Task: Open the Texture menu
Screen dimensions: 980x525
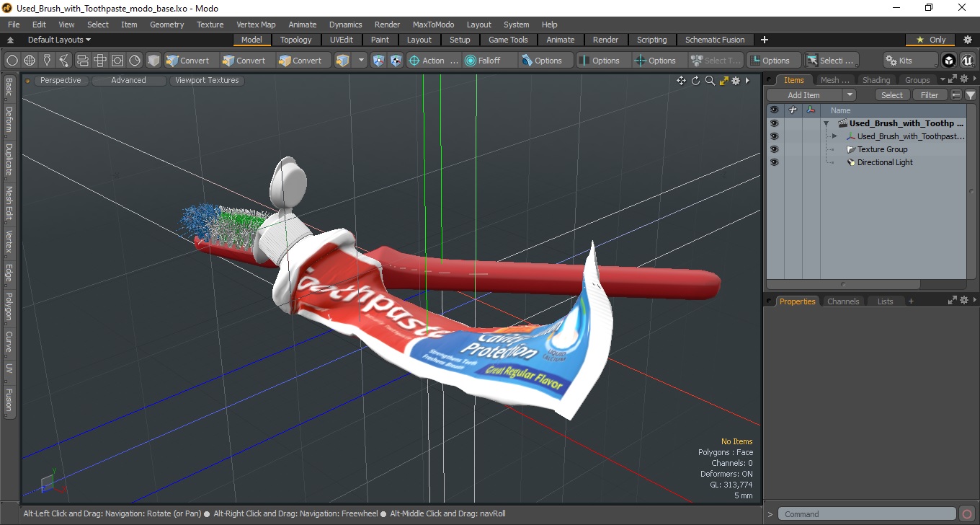Action: [210, 25]
